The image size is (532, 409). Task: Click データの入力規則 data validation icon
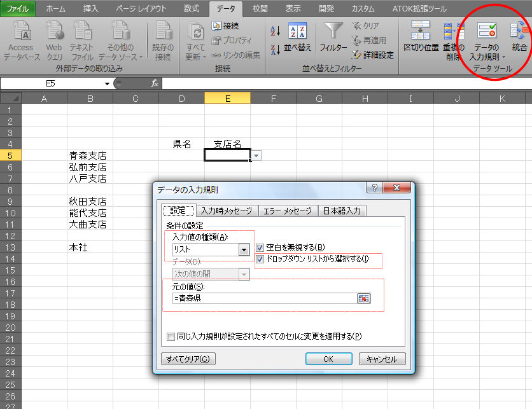coord(487,31)
